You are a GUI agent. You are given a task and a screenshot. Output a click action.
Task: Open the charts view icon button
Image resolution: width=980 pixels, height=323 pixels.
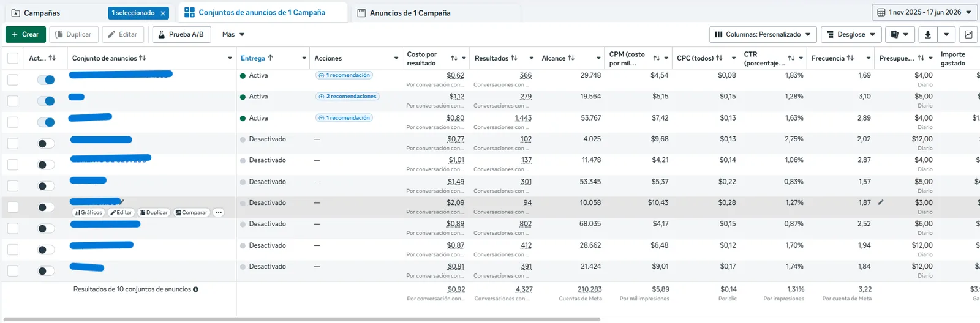(x=968, y=34)
